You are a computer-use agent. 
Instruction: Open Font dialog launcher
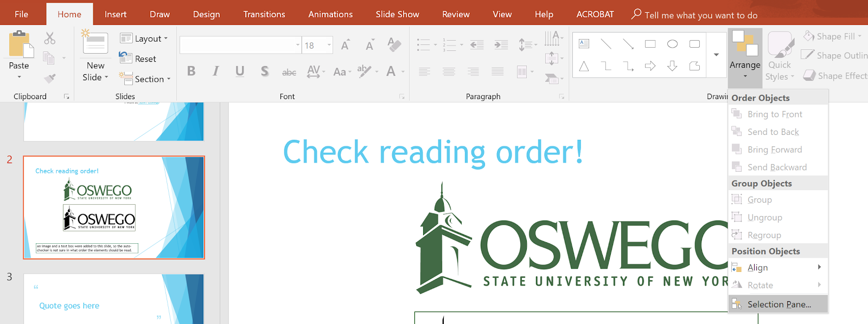tap(402, 96)
